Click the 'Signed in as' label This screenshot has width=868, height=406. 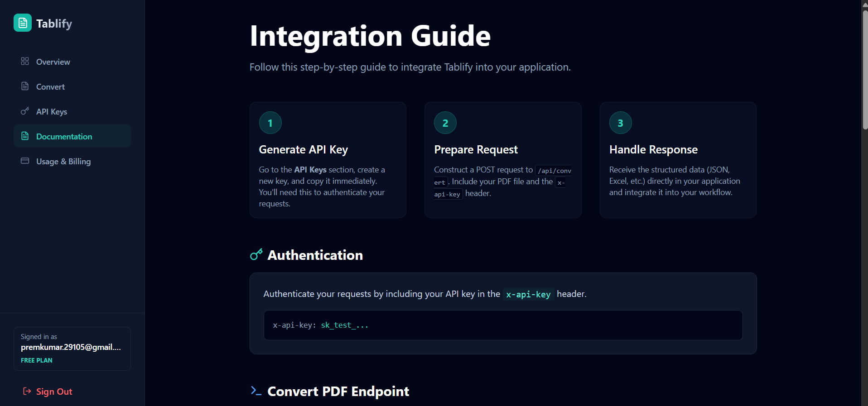[39, 337]
